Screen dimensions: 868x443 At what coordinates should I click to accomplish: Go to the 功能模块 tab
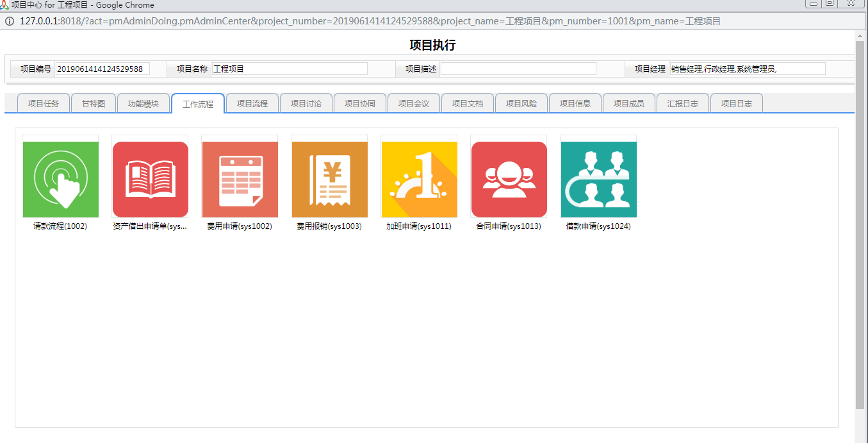point(143,103)
